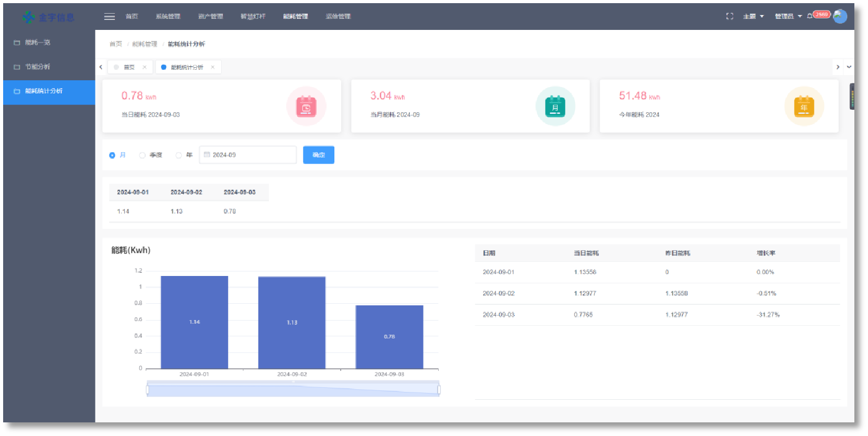Screen dimensions: 868x436
Task: Select 能耗统计分析 in the sidebar
Action: point(49,91)
